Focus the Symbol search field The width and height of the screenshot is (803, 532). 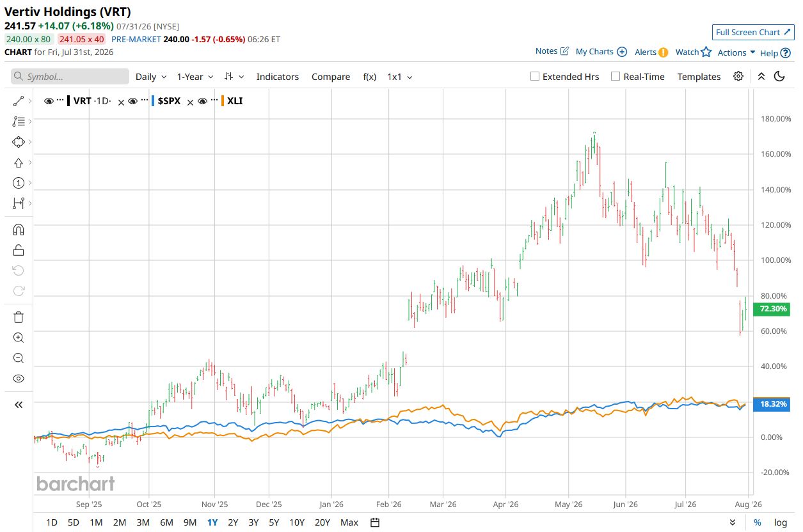pyautogui.click(x=70, y=77)
